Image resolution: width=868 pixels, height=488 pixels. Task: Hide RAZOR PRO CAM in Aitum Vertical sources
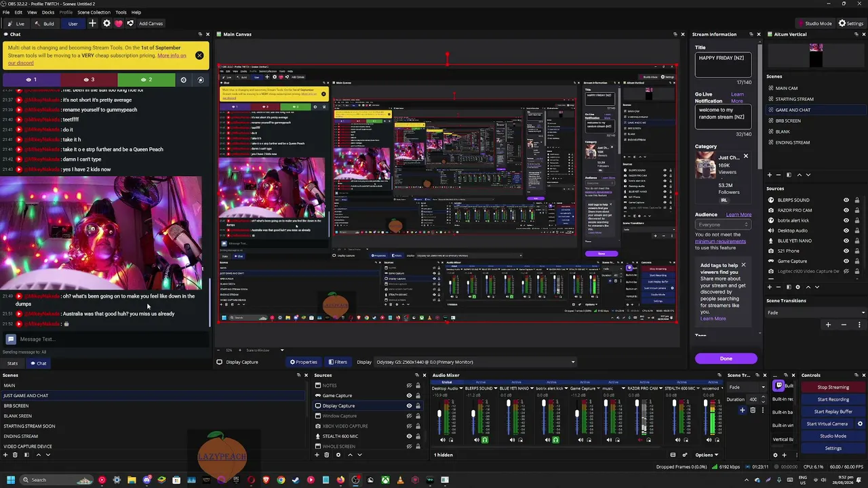click(846, 210)
